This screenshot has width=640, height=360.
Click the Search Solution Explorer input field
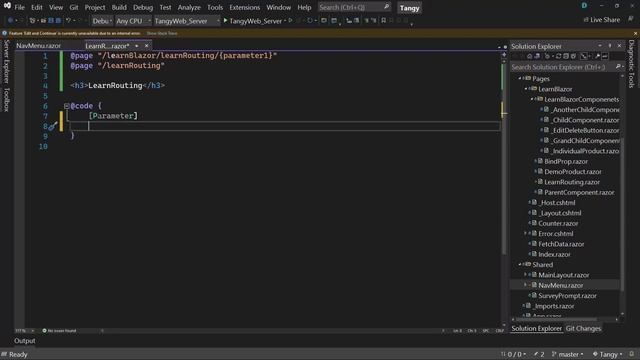(x=563, y=67)
